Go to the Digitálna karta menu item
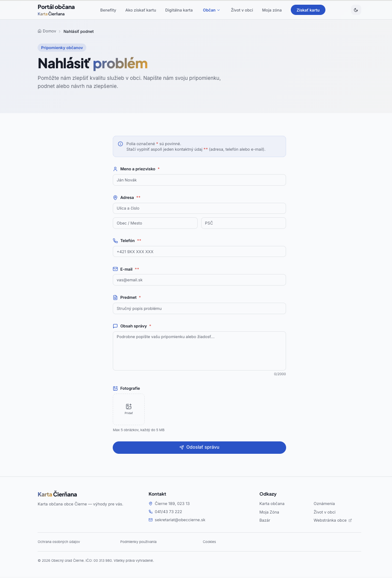 [179, 10]
